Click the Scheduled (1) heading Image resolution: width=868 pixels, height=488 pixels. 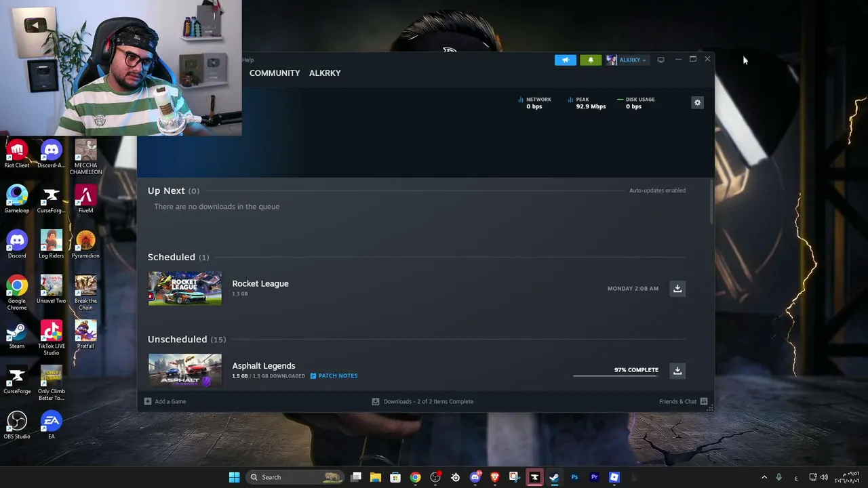(x=178, y=257)
